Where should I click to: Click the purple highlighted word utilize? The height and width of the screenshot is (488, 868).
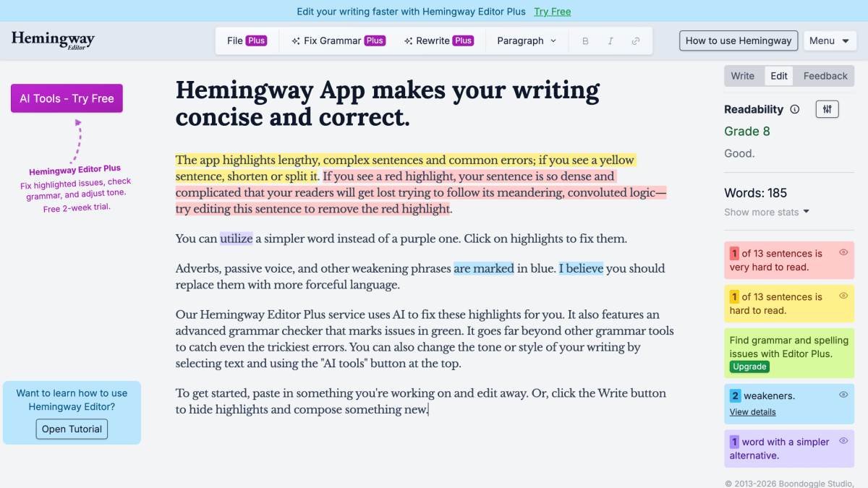[x=236, y=239]
